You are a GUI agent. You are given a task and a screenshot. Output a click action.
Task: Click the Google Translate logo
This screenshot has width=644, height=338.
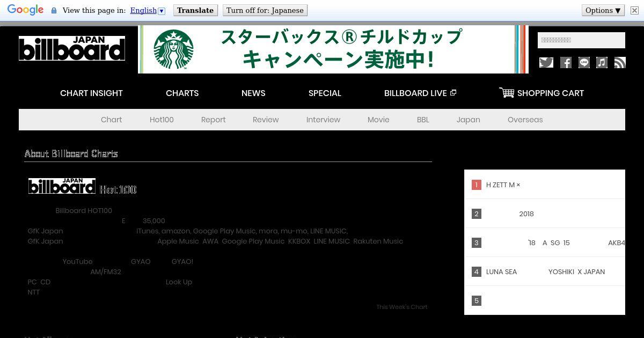[25, 10]
